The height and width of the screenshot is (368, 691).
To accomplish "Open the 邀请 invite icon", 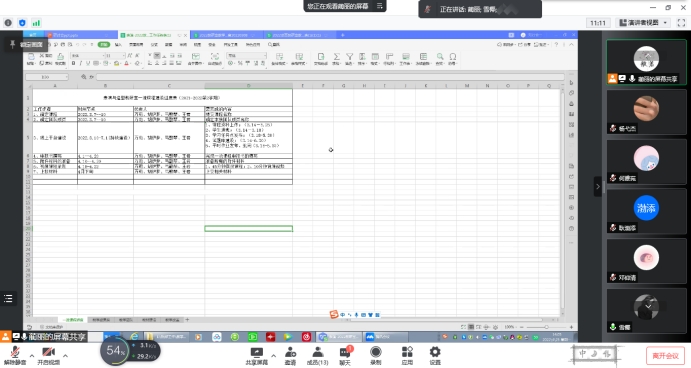I will pos(290,356).
